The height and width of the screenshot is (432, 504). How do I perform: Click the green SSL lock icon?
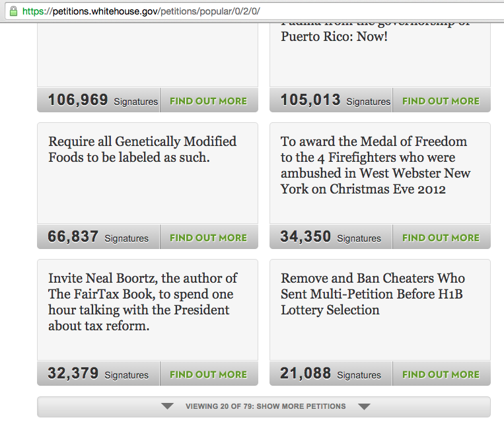click(x=13, y=11)
